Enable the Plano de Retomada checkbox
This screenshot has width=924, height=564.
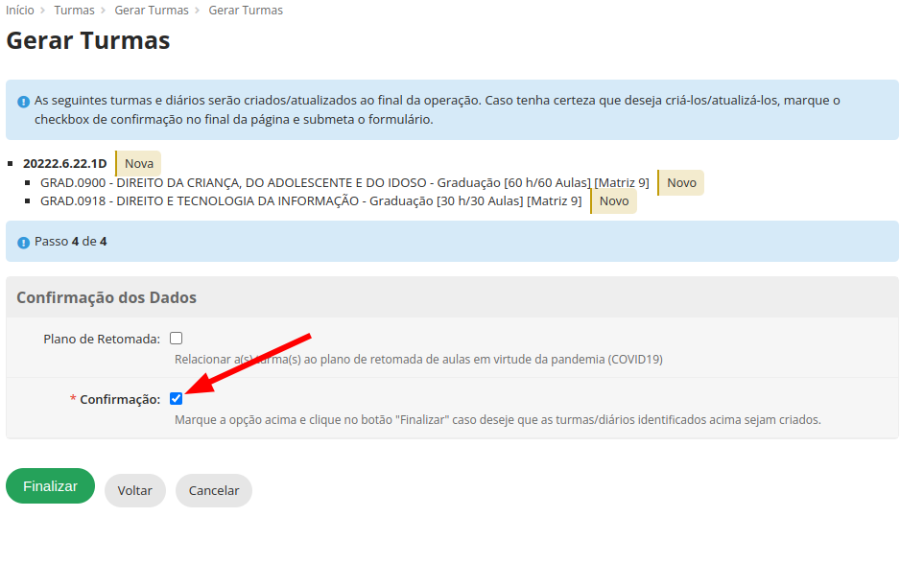[x=176, y=339]
